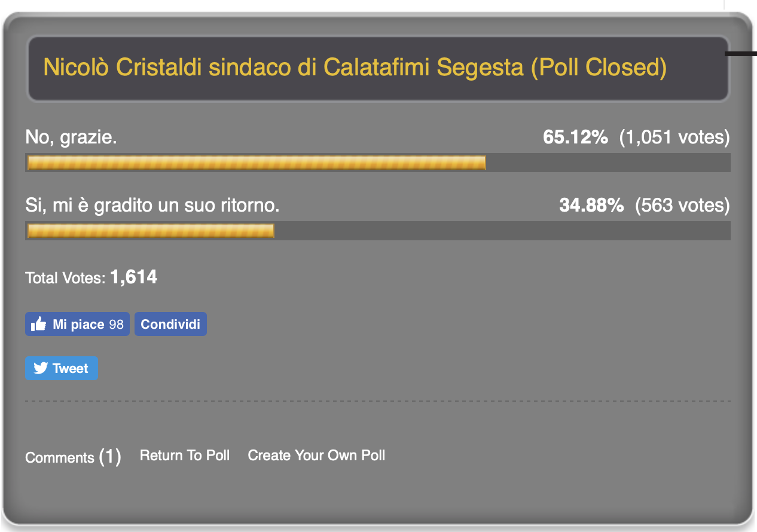Viewport: 757px width, 532px height.
Task: Click the 65.12% result percentage
Action: point(575,137)
